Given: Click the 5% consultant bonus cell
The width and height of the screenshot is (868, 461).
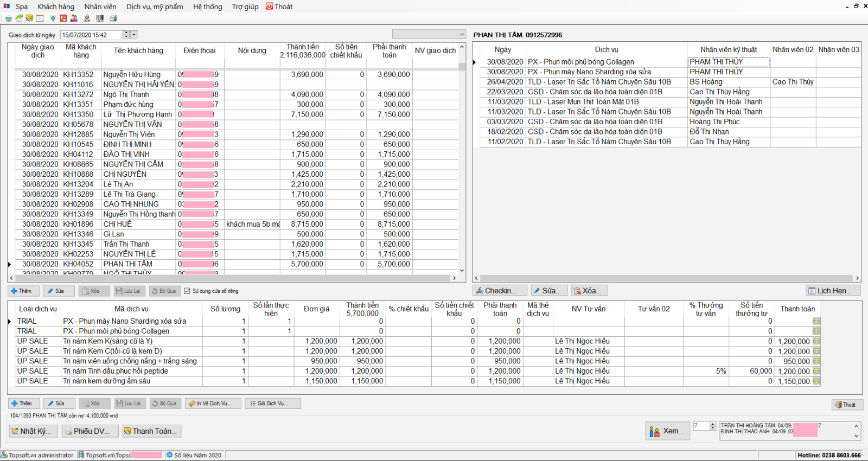Looking at the screenshot, I should coord(706,371).
